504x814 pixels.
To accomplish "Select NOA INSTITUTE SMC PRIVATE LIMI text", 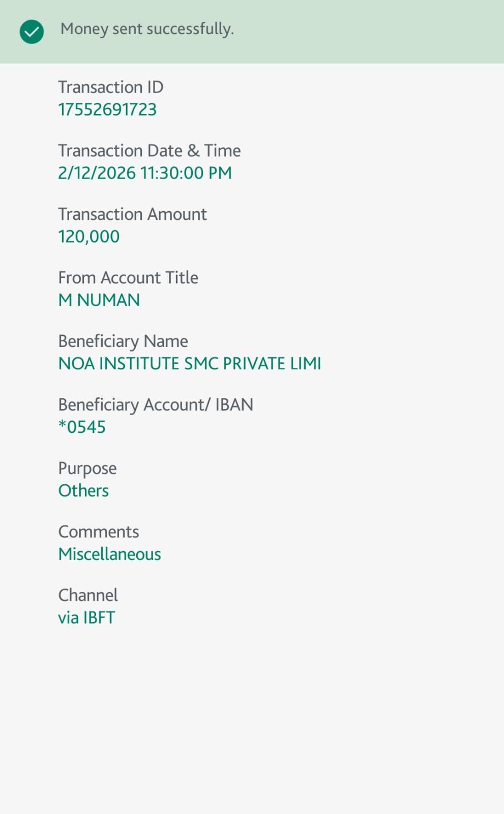I will [x=190, y=364].
